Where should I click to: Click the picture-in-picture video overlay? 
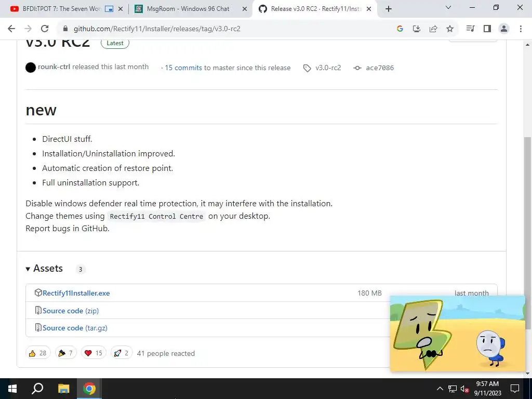[457, 334]
